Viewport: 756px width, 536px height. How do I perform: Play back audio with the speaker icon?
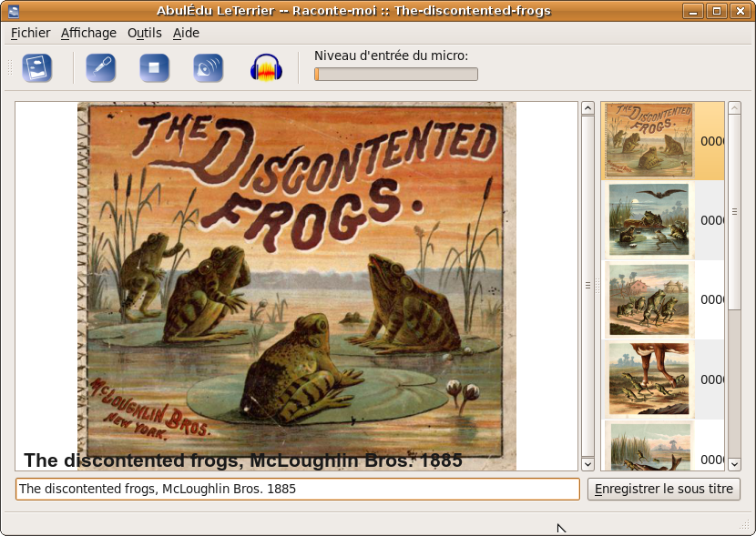[x=209, y=68]
